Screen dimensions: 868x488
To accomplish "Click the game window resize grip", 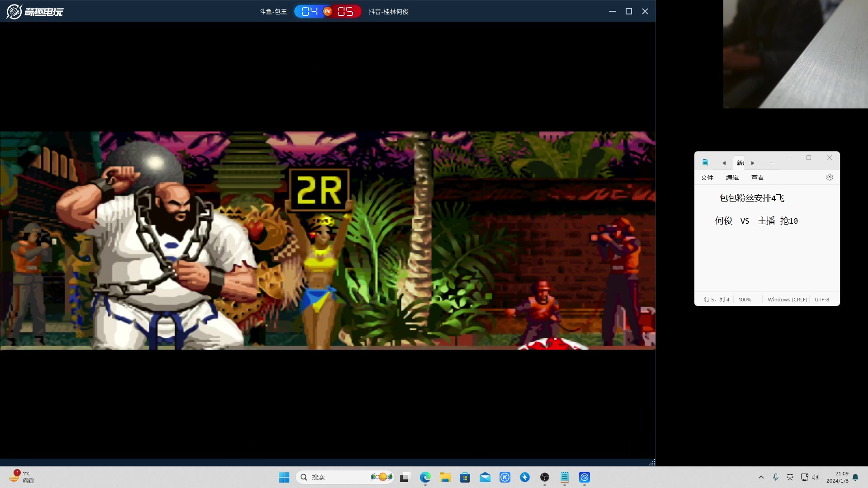I will 652,462.
